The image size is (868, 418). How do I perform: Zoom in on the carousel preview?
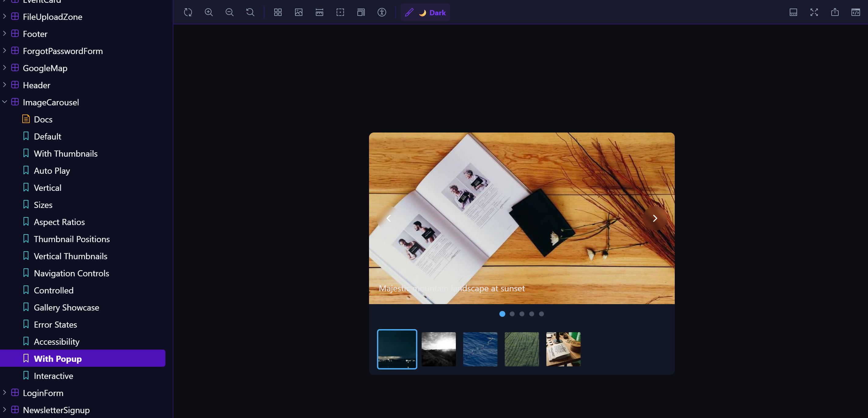(209, 12)
